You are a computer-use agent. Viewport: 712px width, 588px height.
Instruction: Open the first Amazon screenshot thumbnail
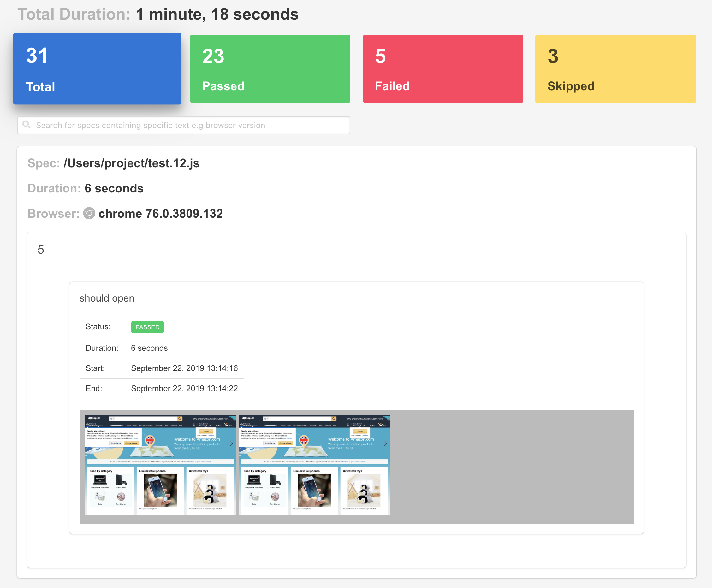[x=160, y=465]
